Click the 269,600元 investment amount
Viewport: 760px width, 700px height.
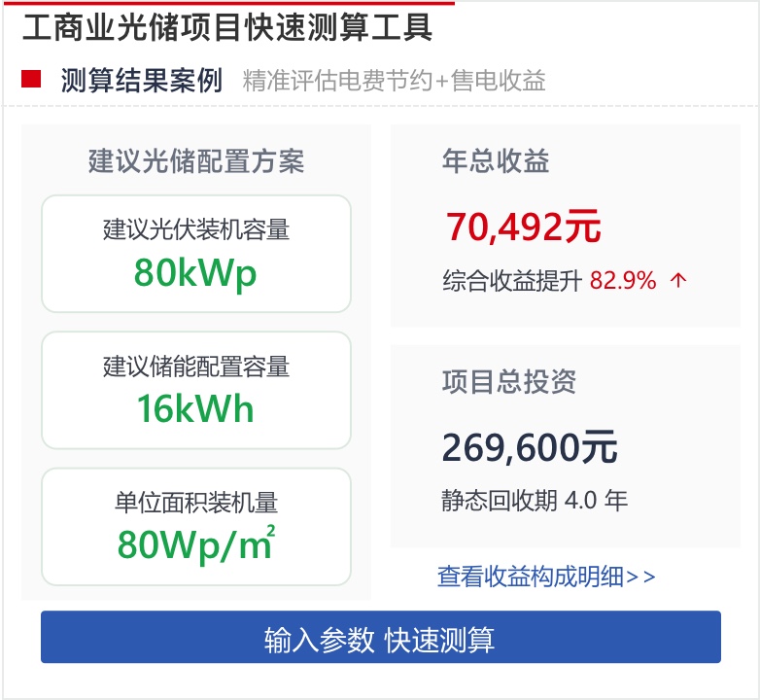click(530, 447)
